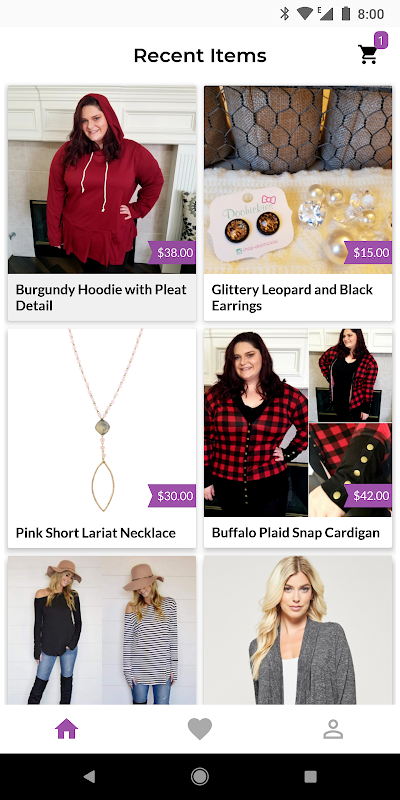
Task: Select the $42.00 price ribbon
Action: [368, 496]
